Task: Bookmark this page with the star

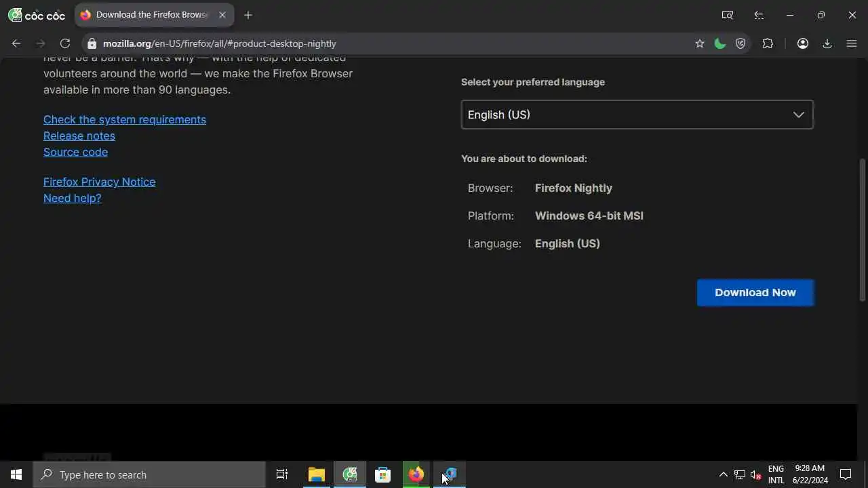Action: coord(700,43)
